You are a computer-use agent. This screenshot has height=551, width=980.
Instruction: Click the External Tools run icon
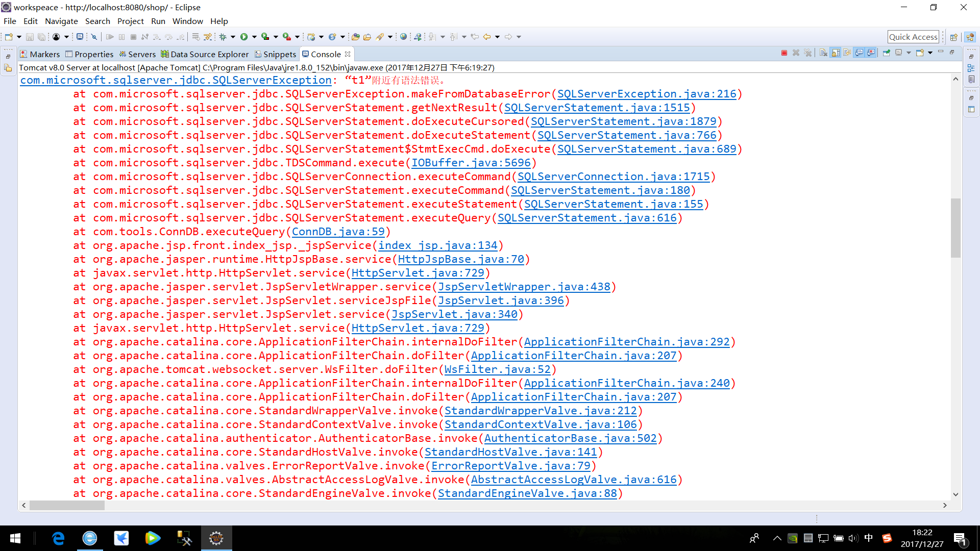point(287,37)
